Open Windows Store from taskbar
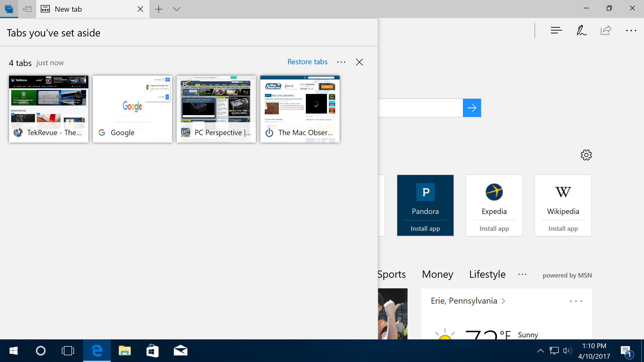 coord(152,351)
